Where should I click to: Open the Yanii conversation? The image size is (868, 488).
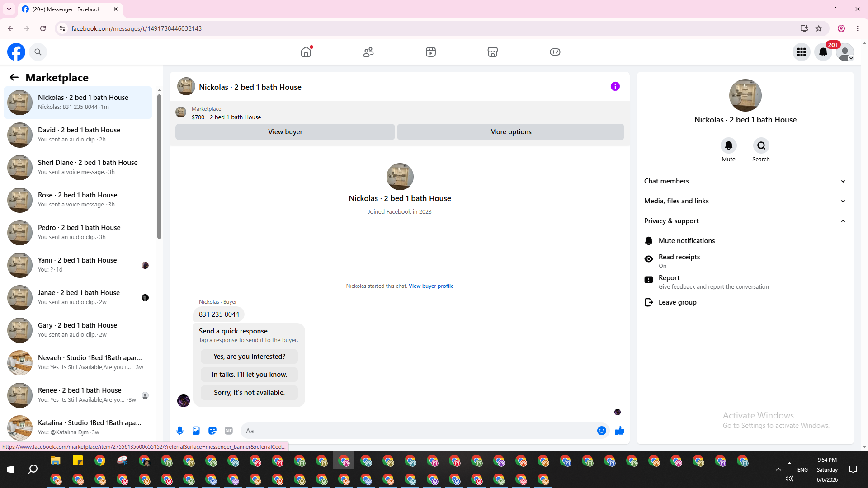coord(78,265)
